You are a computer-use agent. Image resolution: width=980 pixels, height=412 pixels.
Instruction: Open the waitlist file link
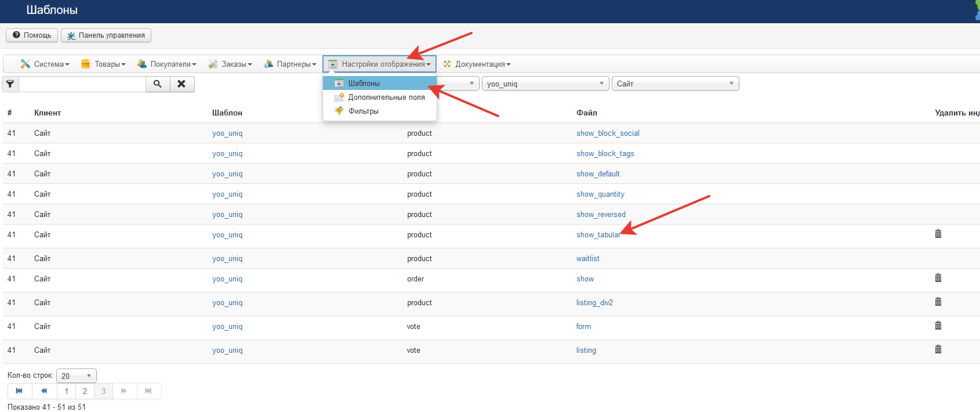coord(588,259)
